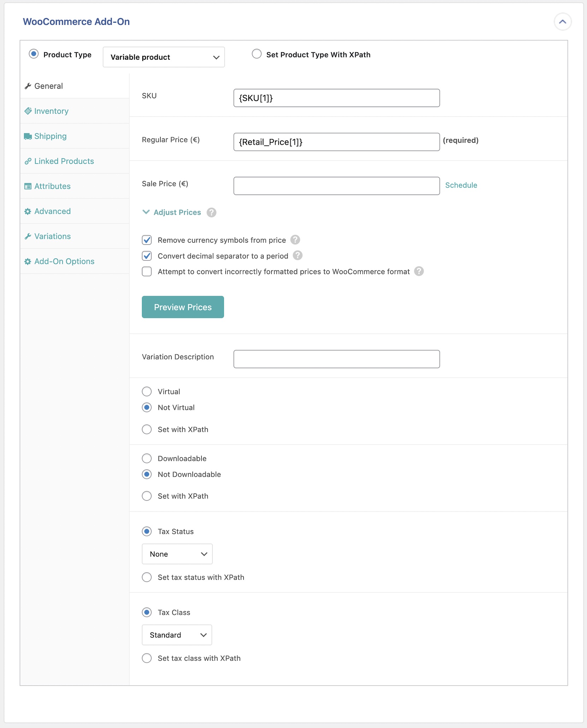This screenshot has height=728, width=587.
Task: Open the Tax Status None dropdown
Action: point(177,554)
